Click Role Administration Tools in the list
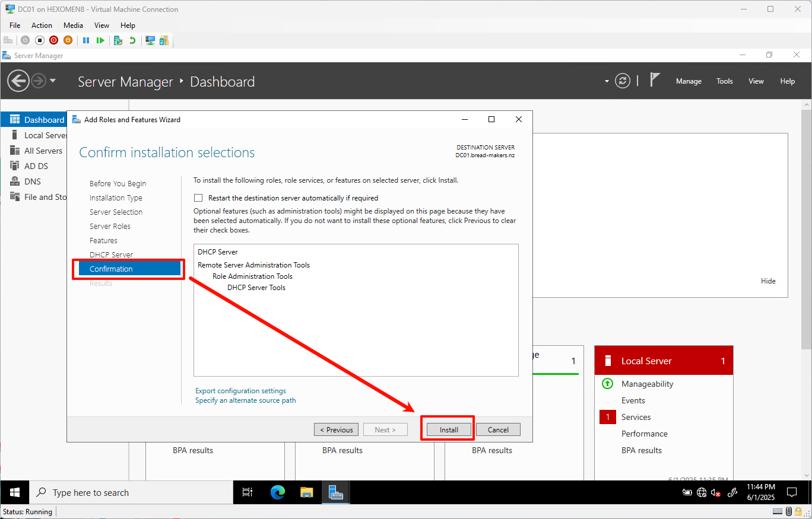 tap(252, 276)
